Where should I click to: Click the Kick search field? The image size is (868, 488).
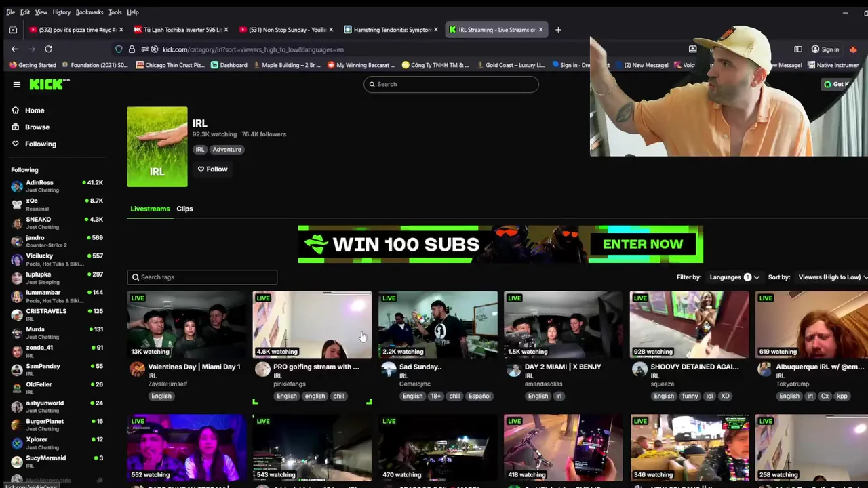click(451, 84)
